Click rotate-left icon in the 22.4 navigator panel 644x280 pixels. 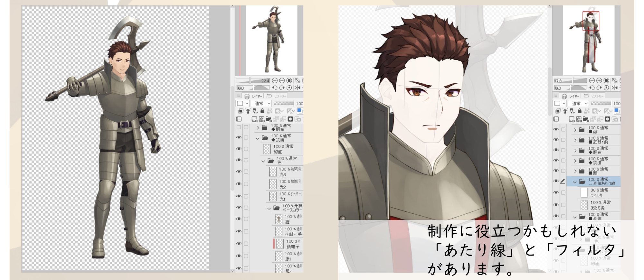[x=275, y=88]
